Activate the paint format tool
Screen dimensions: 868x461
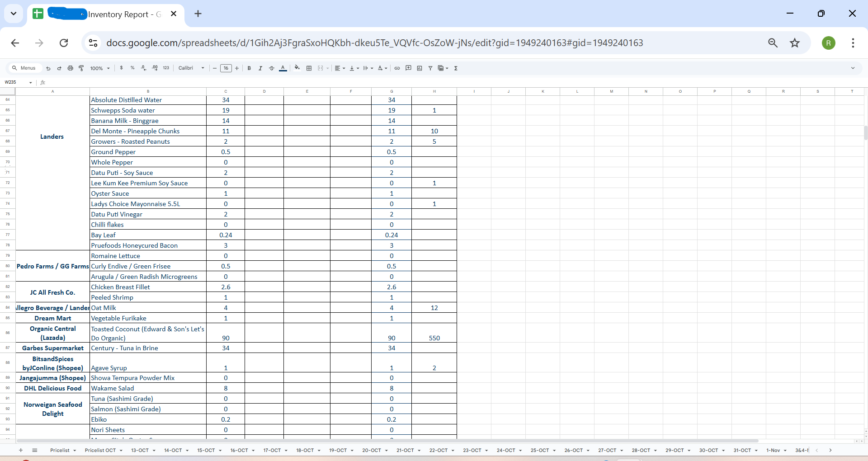point(81,68)
